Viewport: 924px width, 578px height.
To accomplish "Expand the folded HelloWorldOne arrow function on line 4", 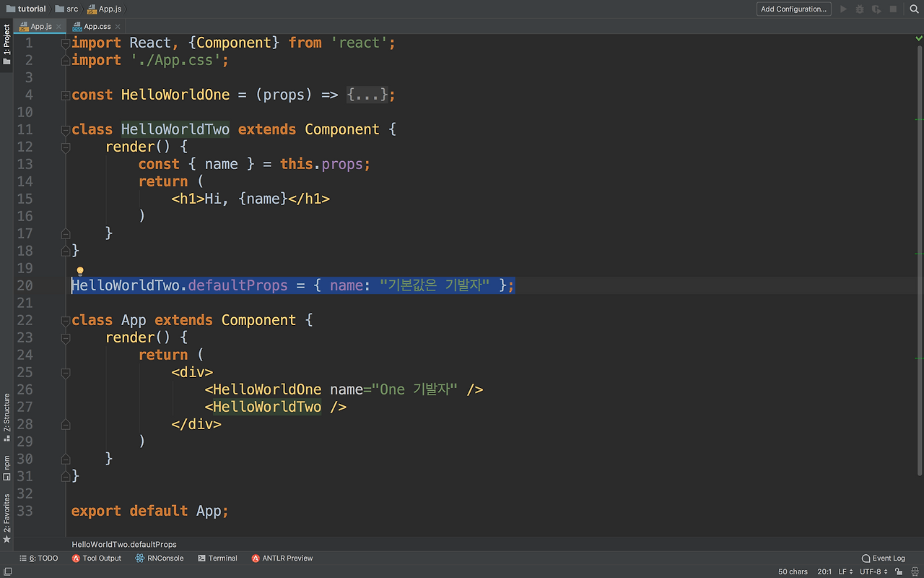I will tap(66, 95).
